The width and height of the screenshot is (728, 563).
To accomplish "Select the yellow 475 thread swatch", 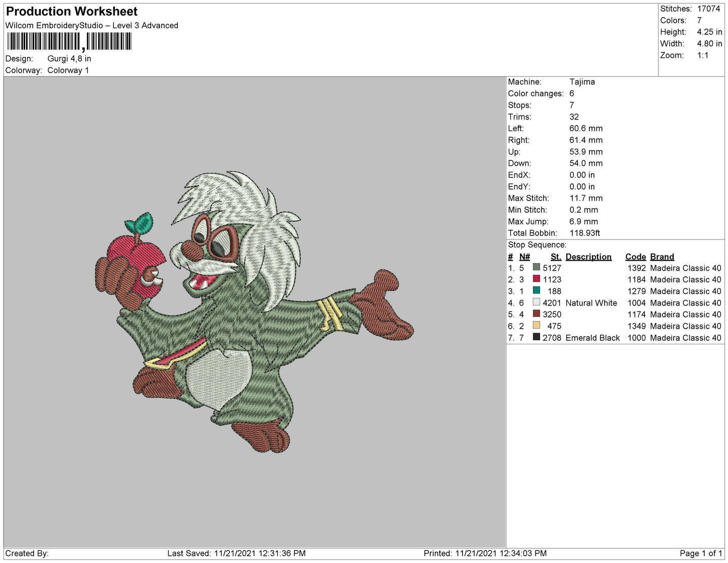I will [x=536, y=325].
